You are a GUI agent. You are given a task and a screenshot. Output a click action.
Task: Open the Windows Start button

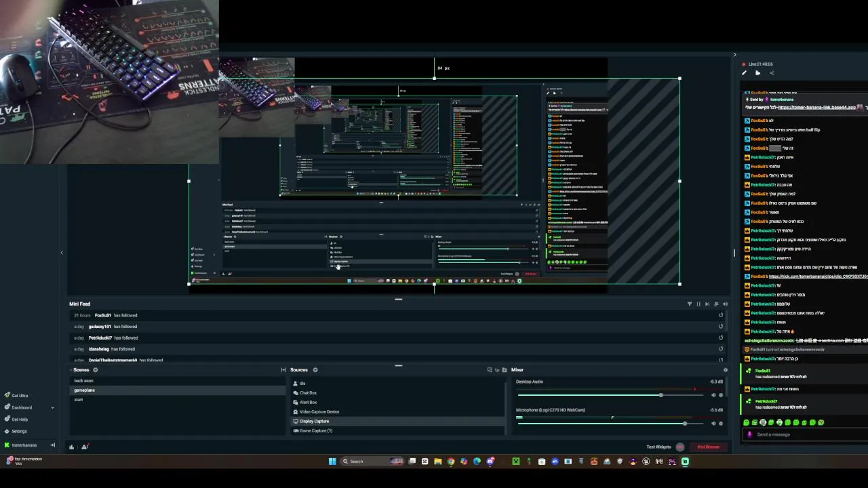332,462
